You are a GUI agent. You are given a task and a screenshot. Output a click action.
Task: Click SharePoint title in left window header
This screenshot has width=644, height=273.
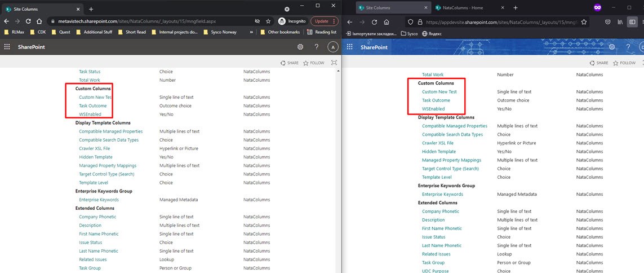[31, 47]
